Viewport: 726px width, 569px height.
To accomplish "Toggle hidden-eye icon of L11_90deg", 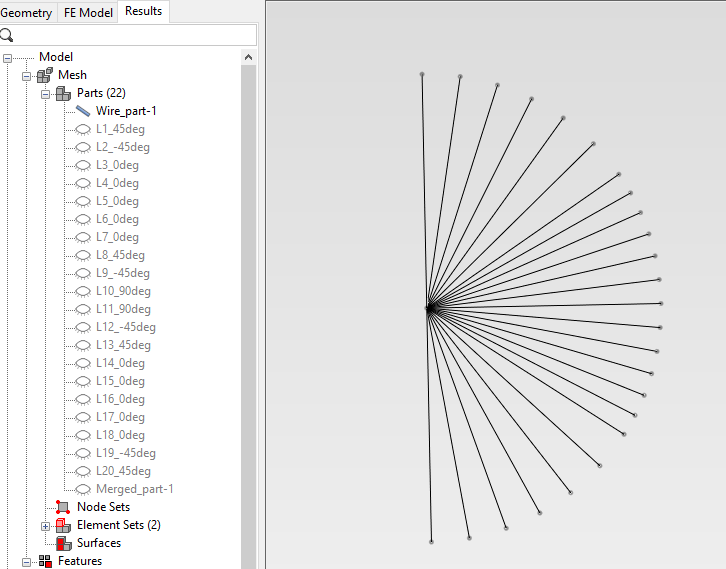I will (x=83, y=309).
